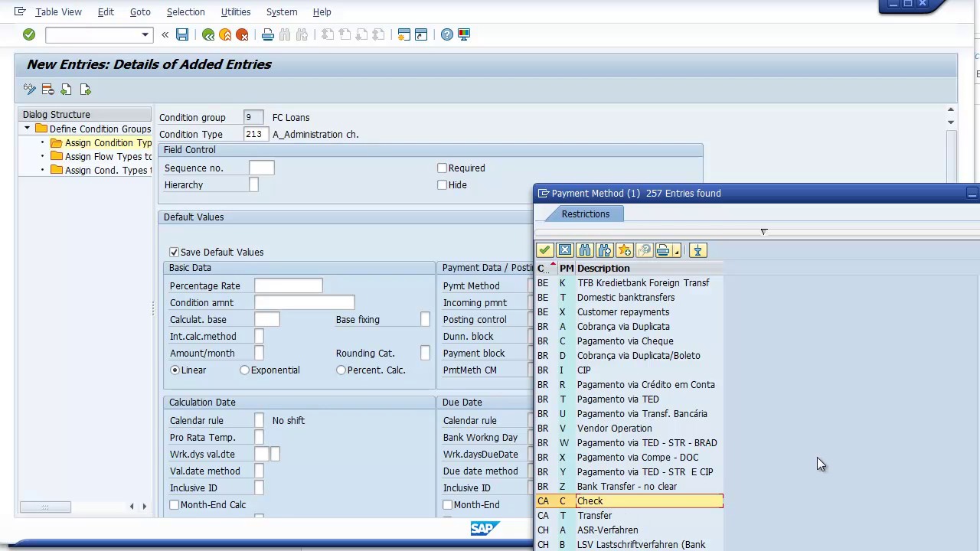The image size is (980, 551).
Task: Click the Cancel X icon in Payment Method popup
Action: tap(565, 250)
